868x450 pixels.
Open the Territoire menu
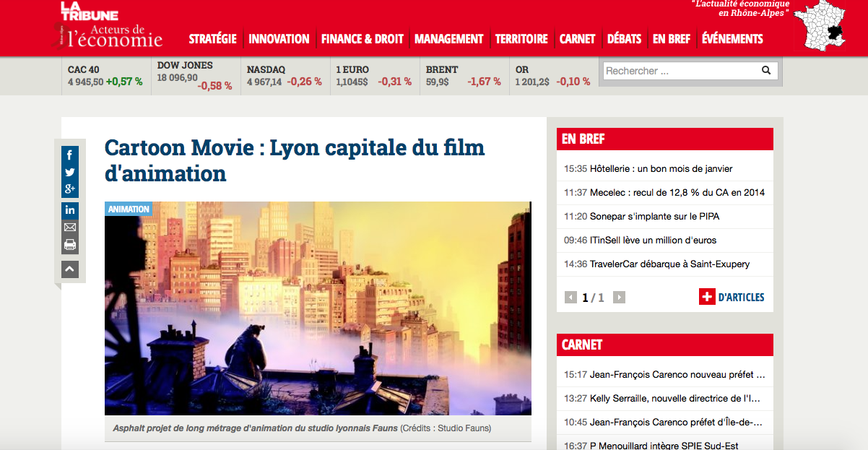click(x=521, y=39)
